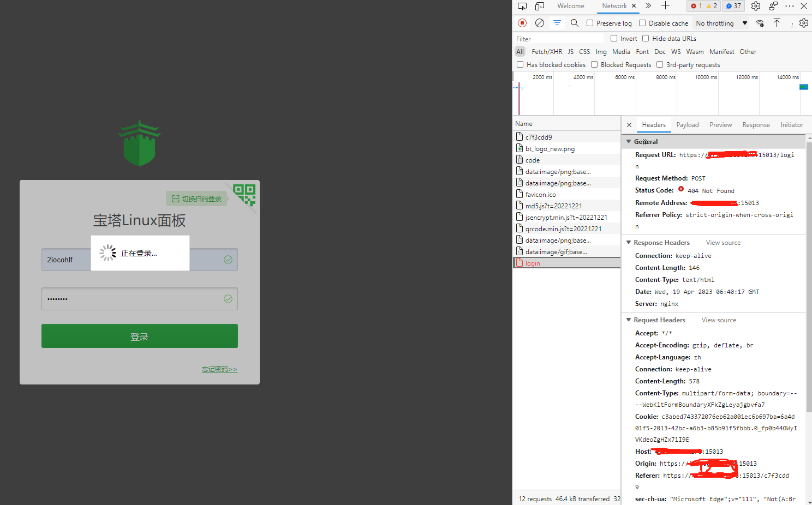Screen dimensions: 812x505
Task: Filter requests by JS
Action: click(x=570, y=52)
